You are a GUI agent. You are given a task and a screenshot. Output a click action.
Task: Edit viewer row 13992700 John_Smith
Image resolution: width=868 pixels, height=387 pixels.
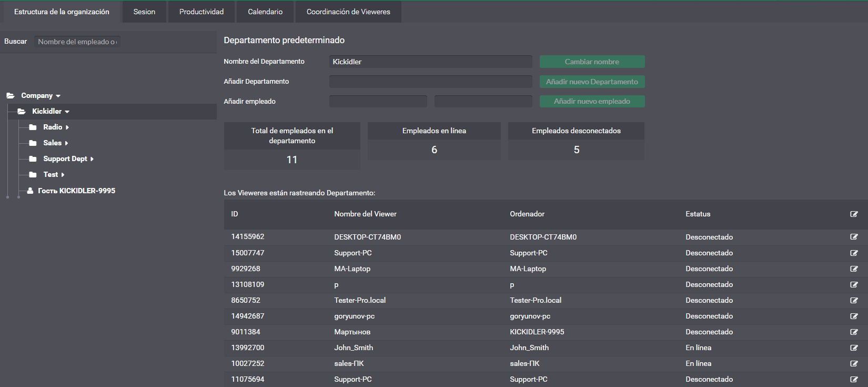[x=854, y=348]
